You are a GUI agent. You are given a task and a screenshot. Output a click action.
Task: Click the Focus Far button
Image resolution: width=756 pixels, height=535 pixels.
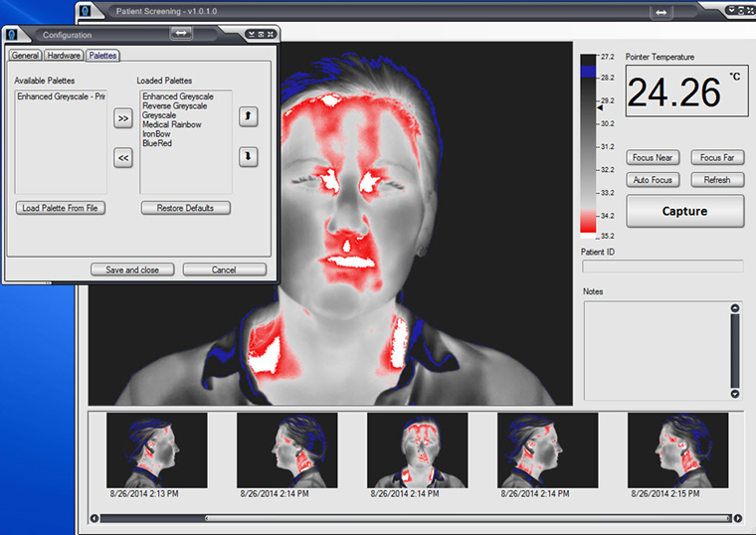point(717,157)
